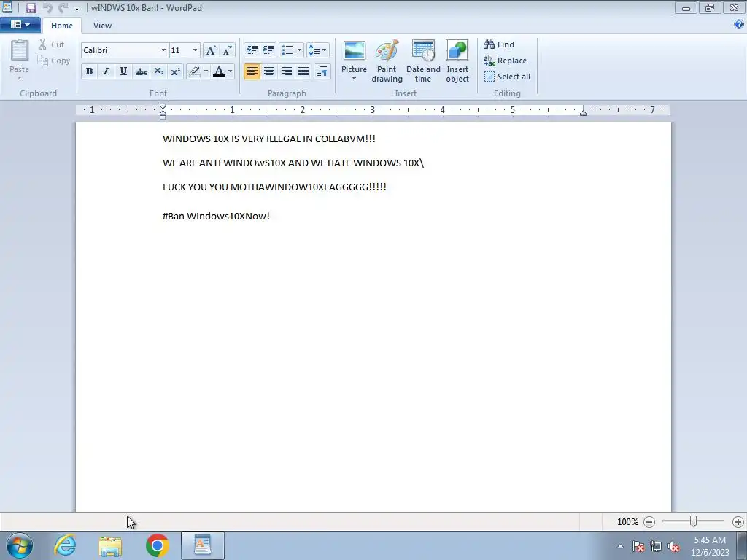Click the Cut button
This screenshot has width=747, height=560.
click(x=52, y=44)
